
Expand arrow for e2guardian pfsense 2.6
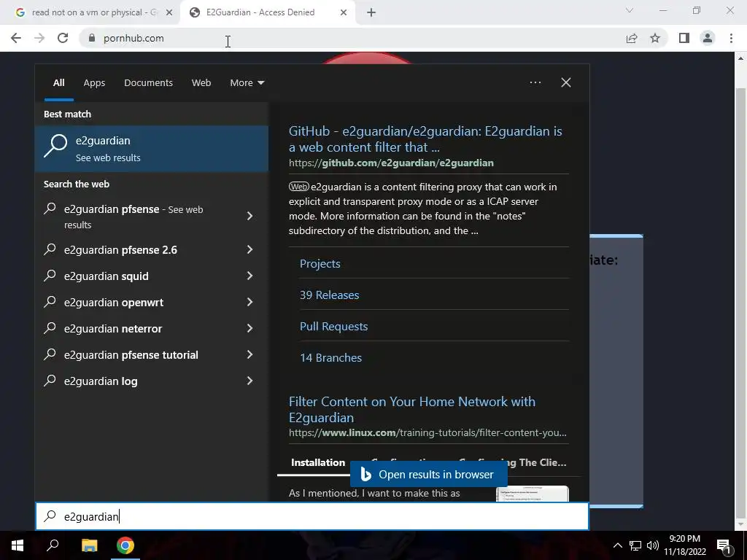[249, 249]
